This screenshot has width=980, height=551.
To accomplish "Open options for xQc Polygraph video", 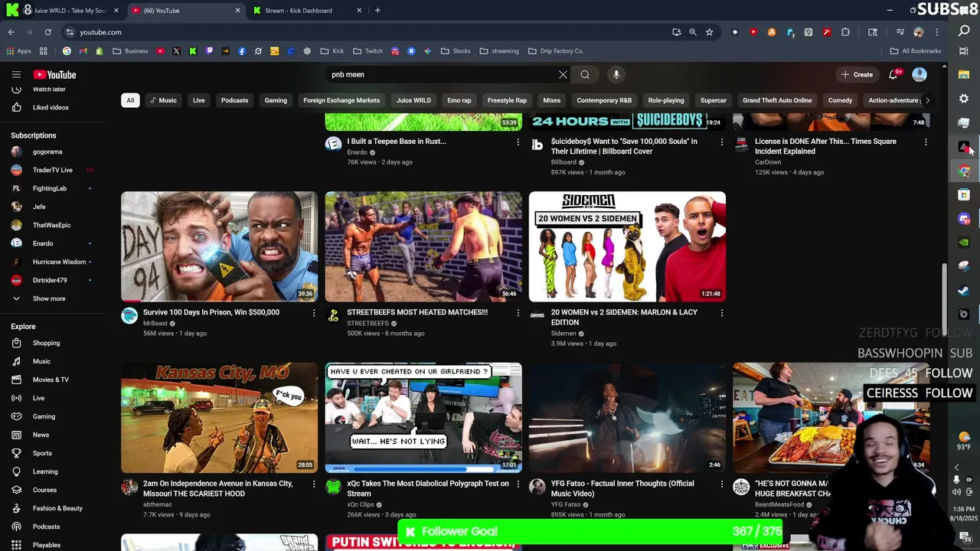I will 518,484.
